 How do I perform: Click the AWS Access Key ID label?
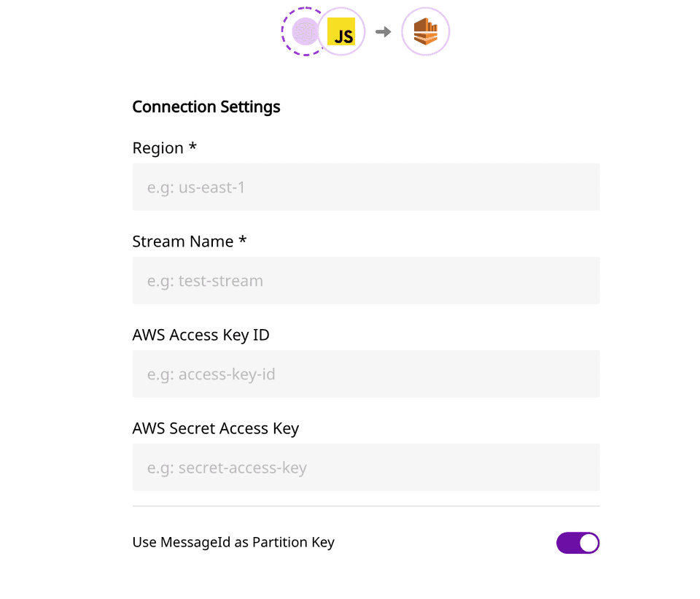(201, 335)
